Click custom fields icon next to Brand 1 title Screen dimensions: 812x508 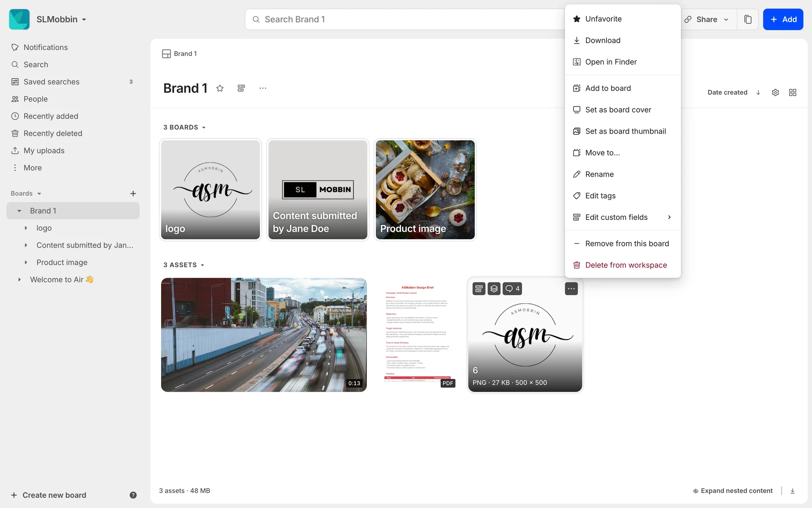(241, 88)
